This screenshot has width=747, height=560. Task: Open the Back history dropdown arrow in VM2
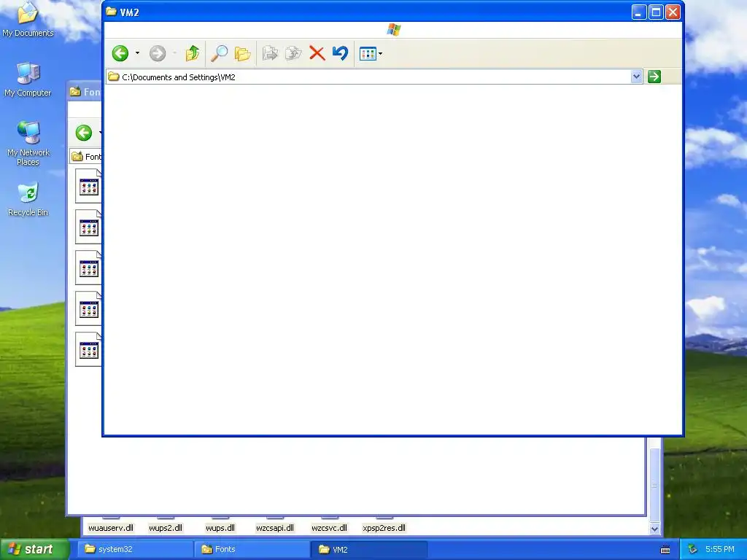[x=137, y=53]
